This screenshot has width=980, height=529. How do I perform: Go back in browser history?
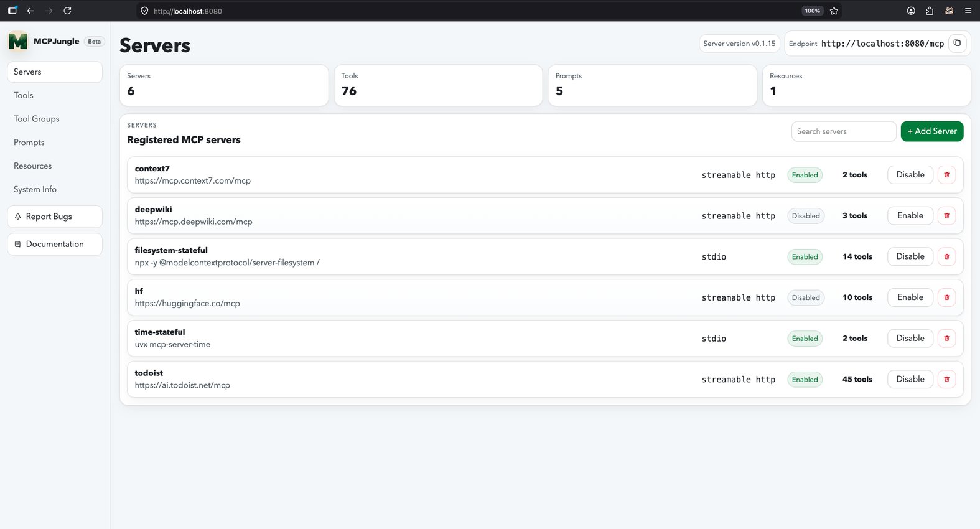30,11
